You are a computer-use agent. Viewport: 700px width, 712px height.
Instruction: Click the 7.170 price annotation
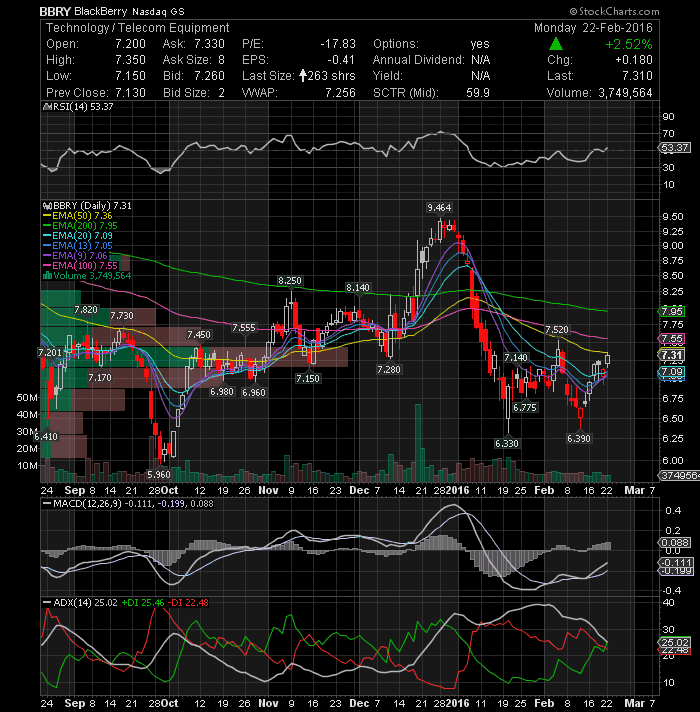tap(99, 377)
